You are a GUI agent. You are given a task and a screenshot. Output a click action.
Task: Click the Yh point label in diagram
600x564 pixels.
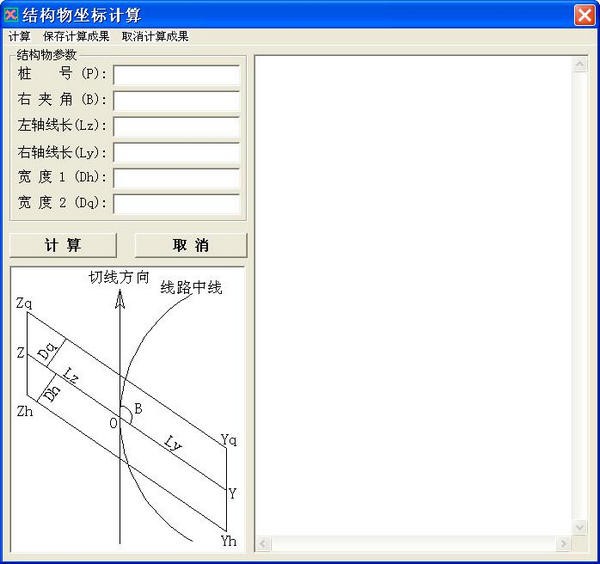tap(228, 541)
